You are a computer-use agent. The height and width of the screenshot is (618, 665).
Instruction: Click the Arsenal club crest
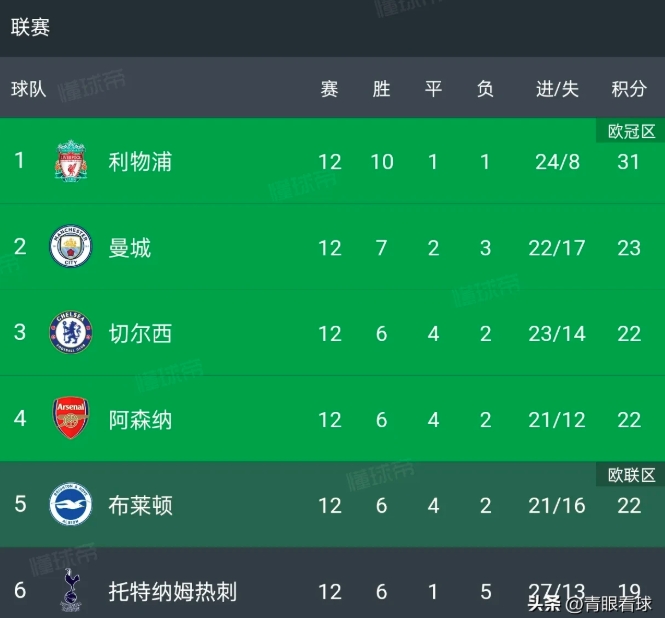(x=71, y=418)
